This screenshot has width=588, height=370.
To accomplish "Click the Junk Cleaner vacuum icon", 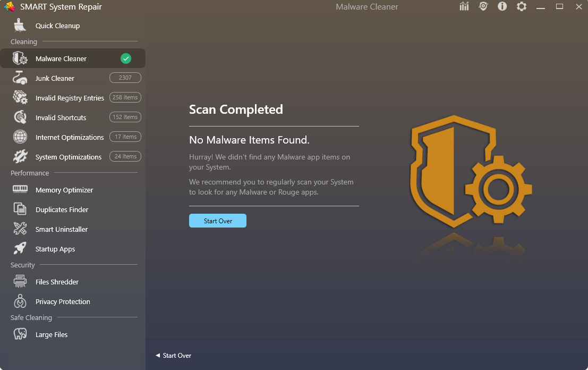I will (20, 78).
